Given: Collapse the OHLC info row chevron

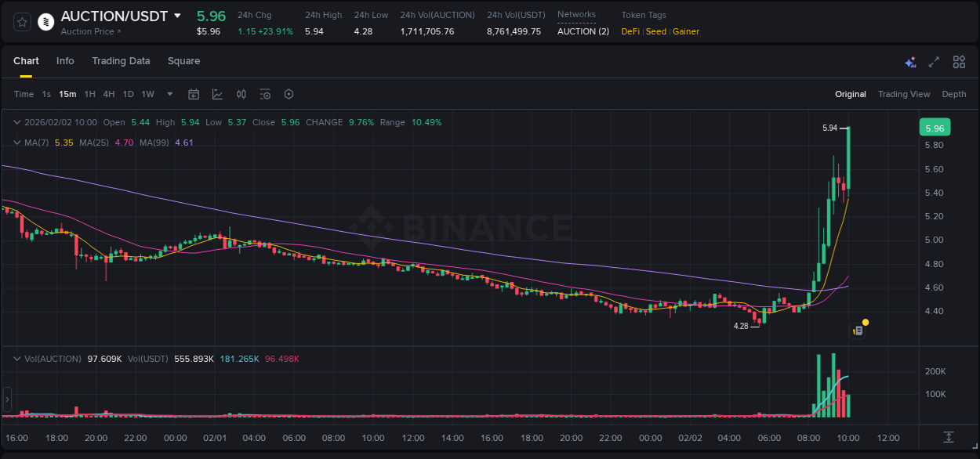Looking at the screenshot, I should 16,122.
